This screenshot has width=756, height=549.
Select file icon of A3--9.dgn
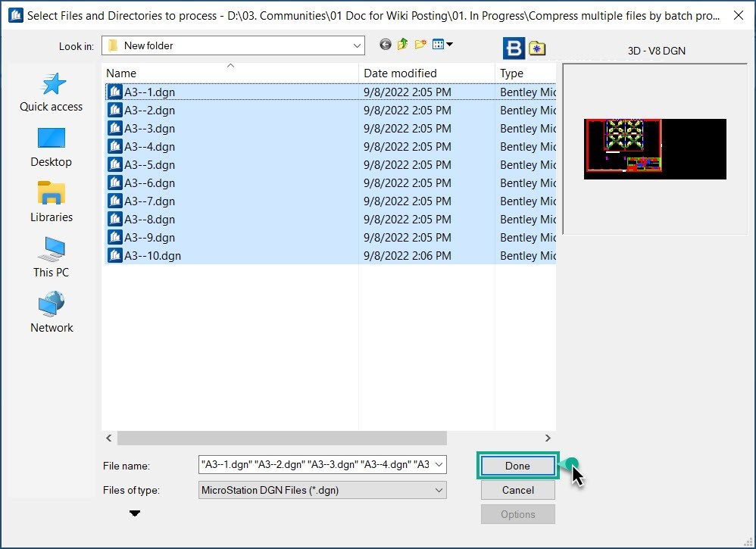(x=114, y=237)
